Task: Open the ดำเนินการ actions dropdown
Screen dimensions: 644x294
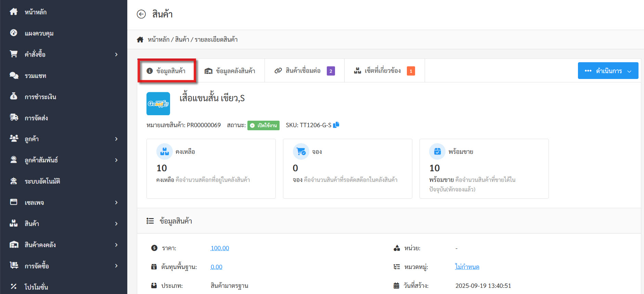Action: click(x=608, y=71)
